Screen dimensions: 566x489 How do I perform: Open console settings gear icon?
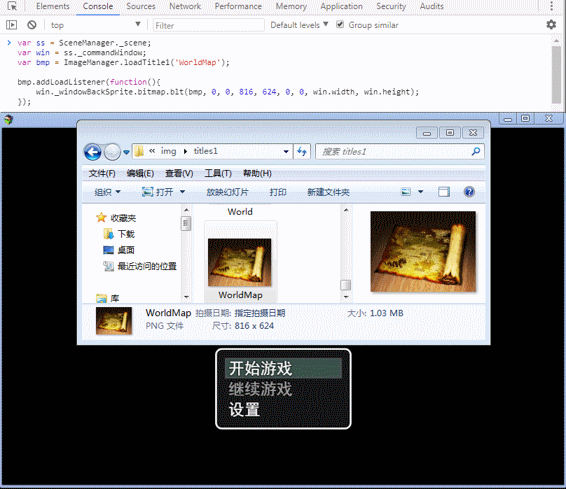551,25
